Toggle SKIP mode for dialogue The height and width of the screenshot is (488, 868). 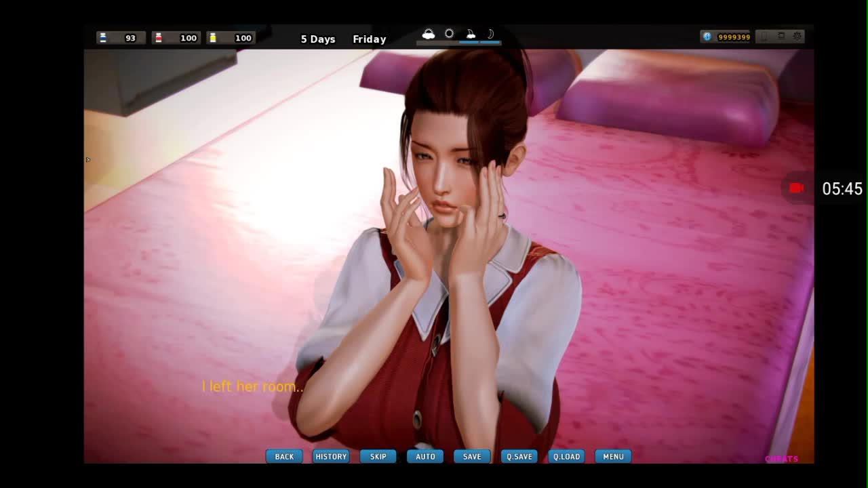tap(378, 457)
